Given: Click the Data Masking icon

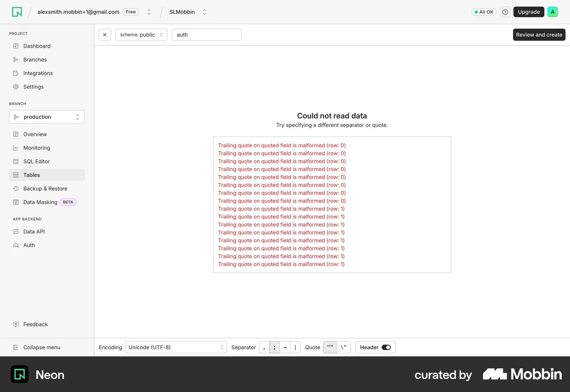Looking at the screenshot, I should pos(16,202).
